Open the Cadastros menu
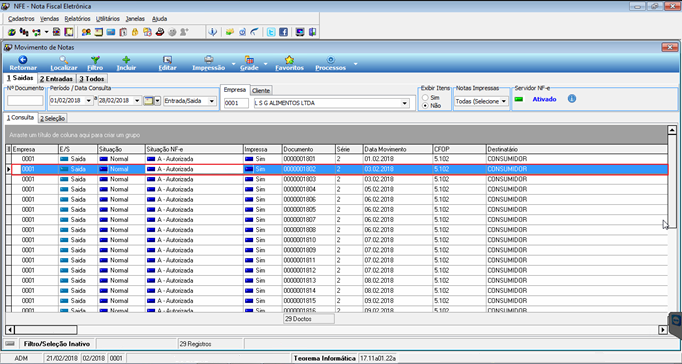Viewport: 682px width, 364px height. point(21,19)
